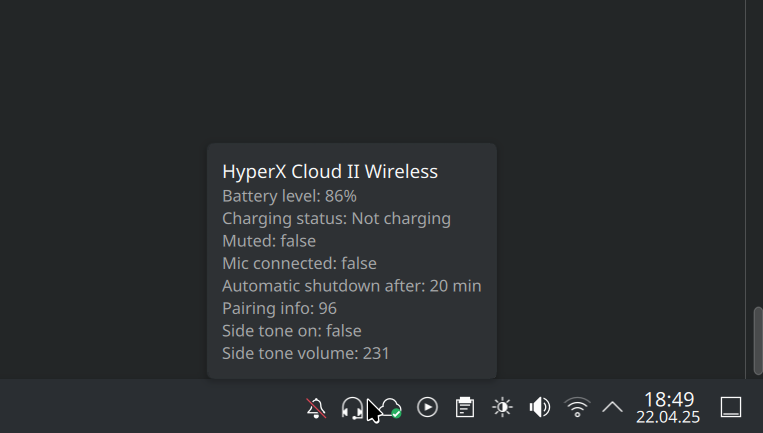Viewport: 763px width, 433px height.
Task: Open the media player tray icon
Action: tap(427, 407)
